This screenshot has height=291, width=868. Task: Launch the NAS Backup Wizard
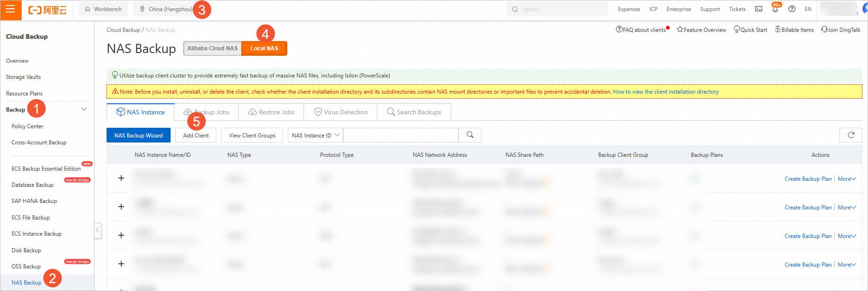138,135
